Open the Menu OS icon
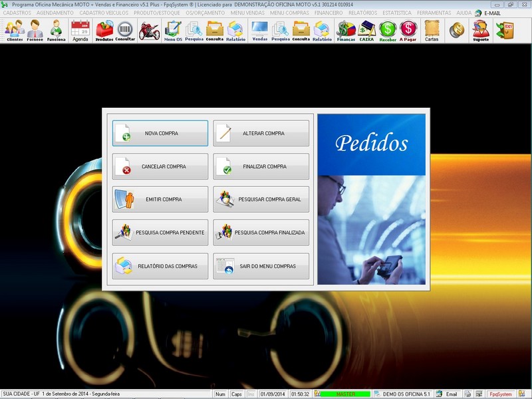The height and width of the screenshot is (399, 532). point(173,31)
